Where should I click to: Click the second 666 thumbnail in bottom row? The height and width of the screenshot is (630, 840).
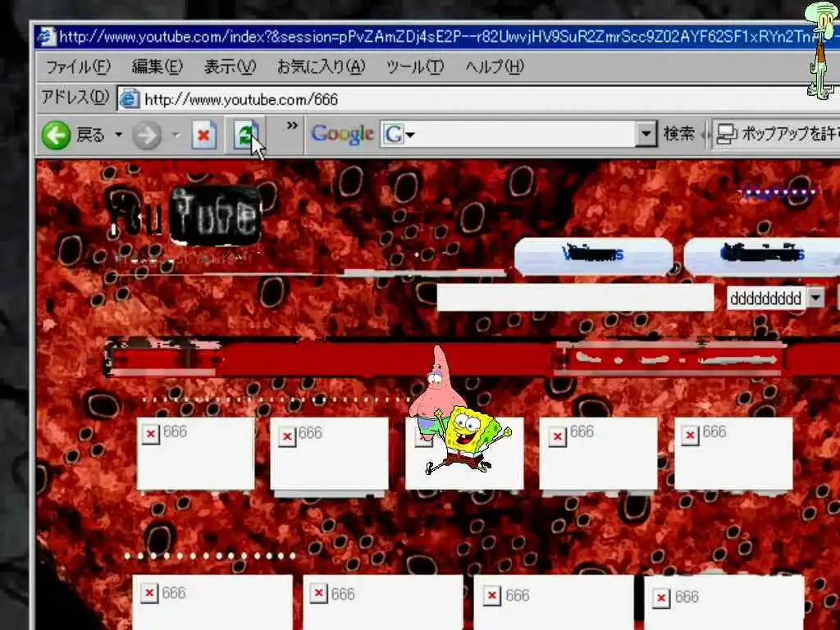[x=383, y=603]
